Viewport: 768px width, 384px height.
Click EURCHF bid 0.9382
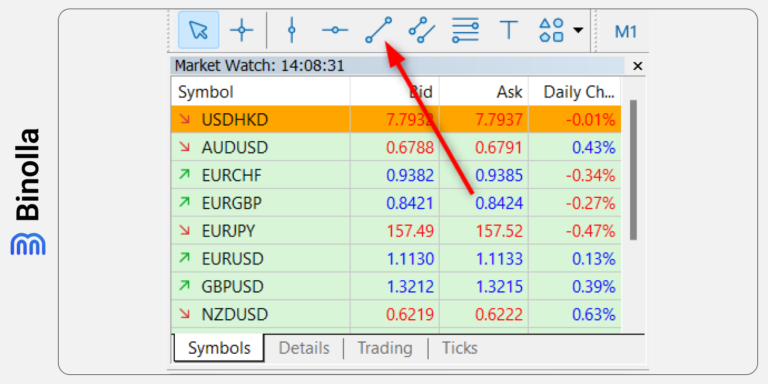click(x=410, y=175)
